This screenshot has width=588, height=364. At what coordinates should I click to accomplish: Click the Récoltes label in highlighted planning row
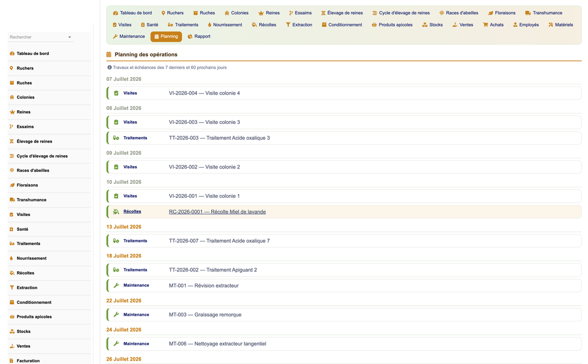(132, 212)
